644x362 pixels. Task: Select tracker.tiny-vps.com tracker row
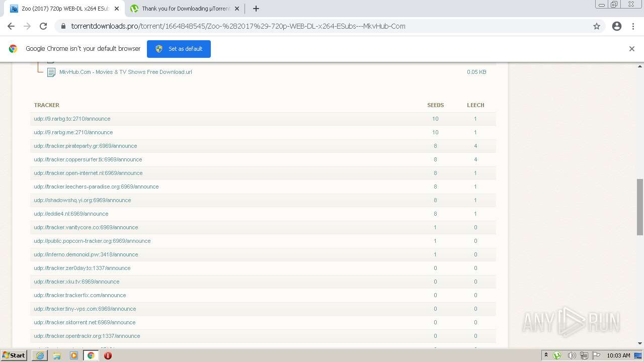pos(263,309)
